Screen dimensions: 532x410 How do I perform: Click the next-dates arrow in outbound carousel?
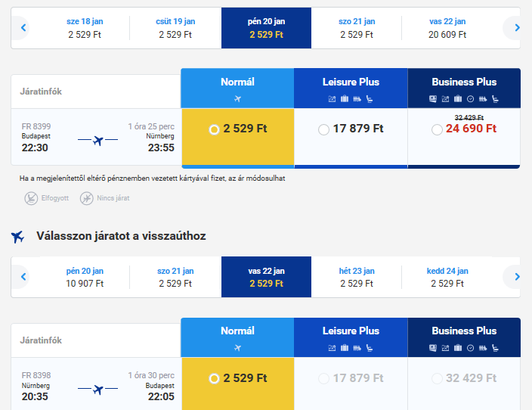coord(517,27)
